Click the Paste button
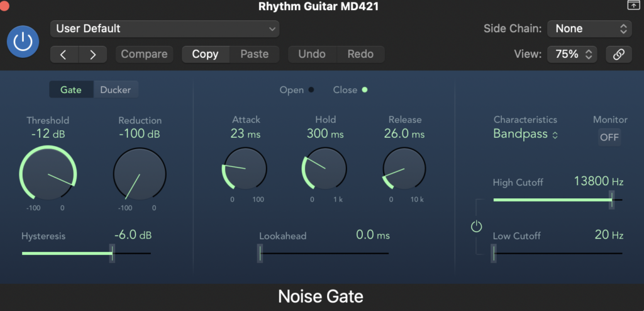 (255, 54)
